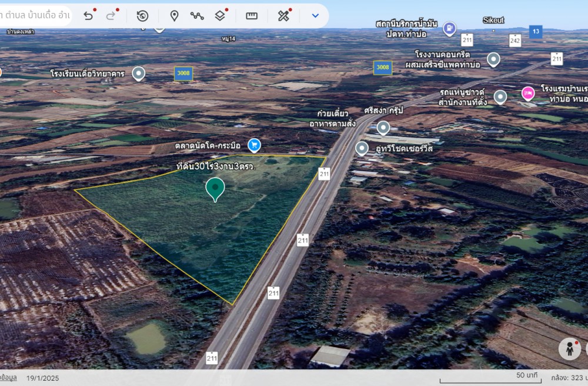Click the search box with Thai address
Viewport: 588px width, 386px height.
tap(35, 16)
